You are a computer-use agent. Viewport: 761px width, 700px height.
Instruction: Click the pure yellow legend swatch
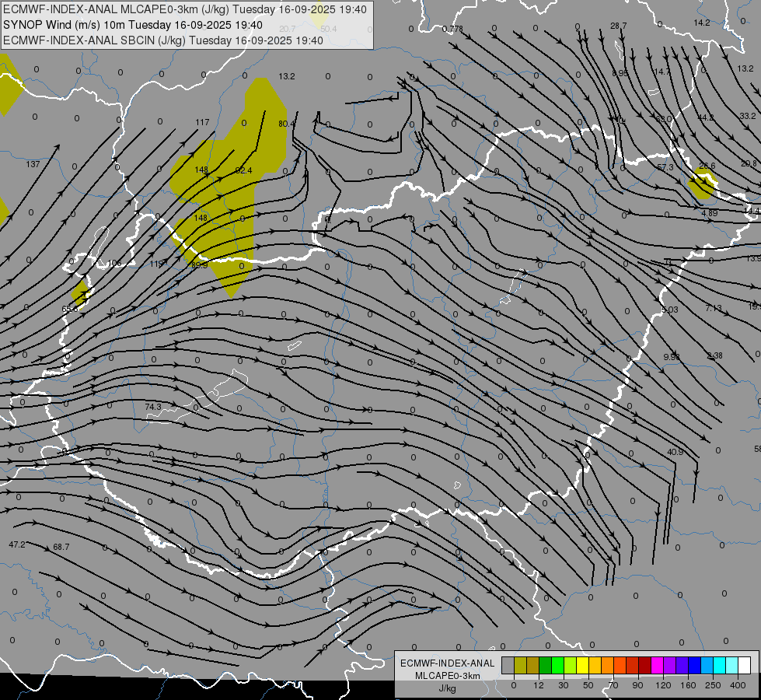coord(583,666)
